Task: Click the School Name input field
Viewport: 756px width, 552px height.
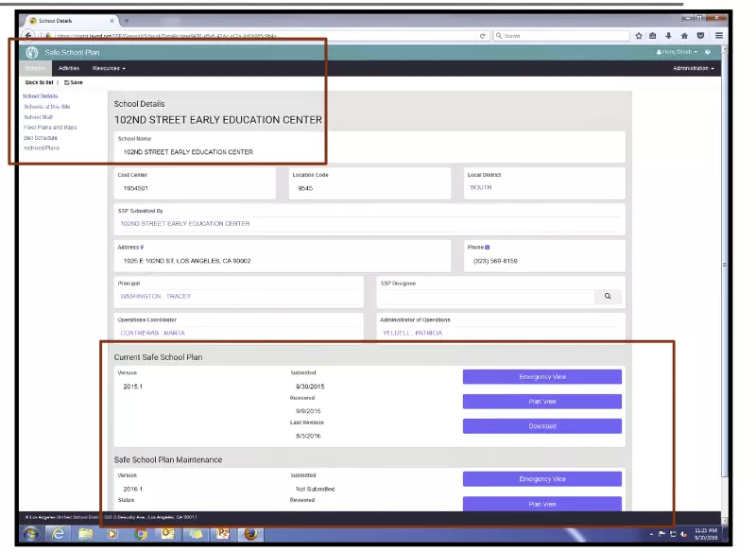Action: [x=369, y=151]
